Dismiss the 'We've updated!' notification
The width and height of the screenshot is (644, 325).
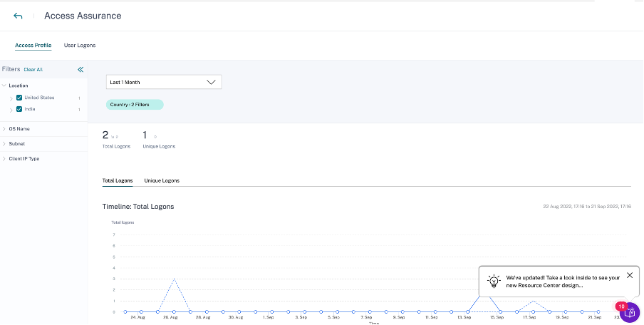pyautogui.click(x=629, y=275)
